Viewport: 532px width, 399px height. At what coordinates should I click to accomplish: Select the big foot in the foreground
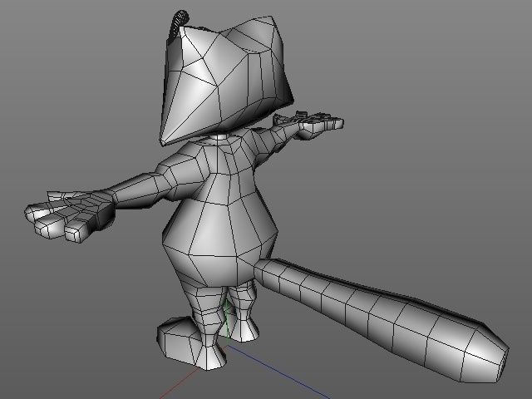coord(190,342)
